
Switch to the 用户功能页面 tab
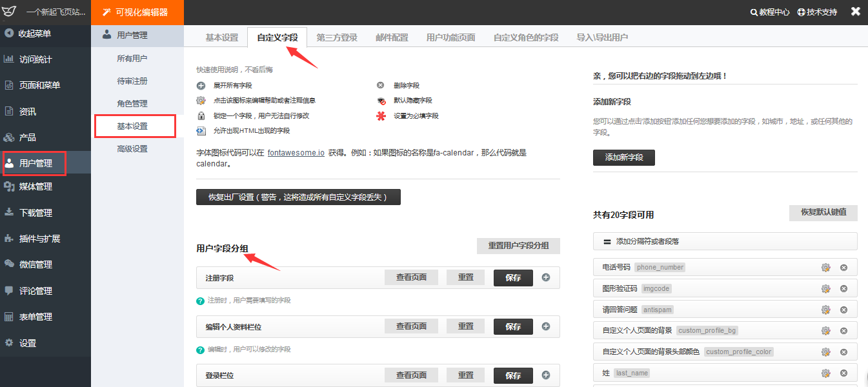450,37
